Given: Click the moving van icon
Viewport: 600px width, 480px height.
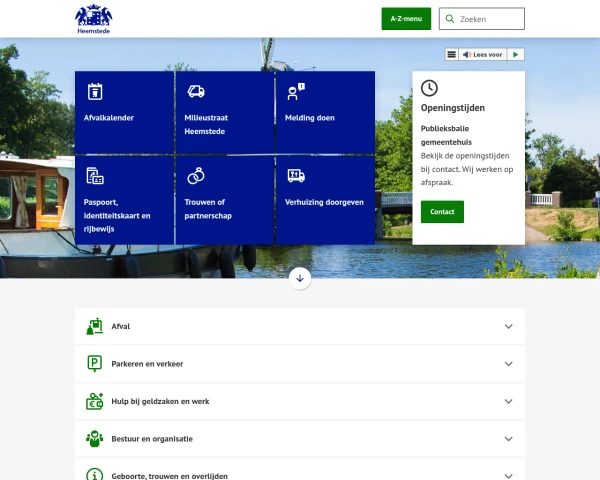Looking at the screenshot, I should tap(296, 176).
